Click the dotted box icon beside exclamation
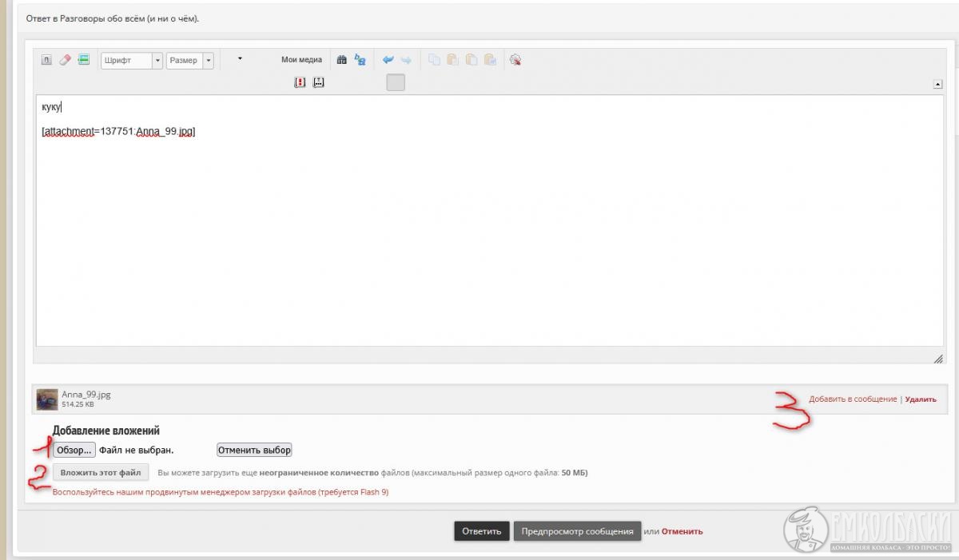The image size is (959, 560). [x=318, y=82]
